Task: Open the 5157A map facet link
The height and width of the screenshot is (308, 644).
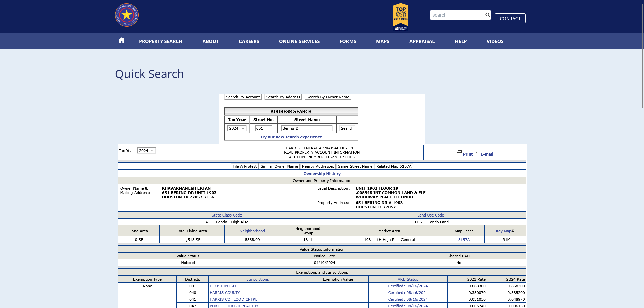Action: [x=464, y=240]
